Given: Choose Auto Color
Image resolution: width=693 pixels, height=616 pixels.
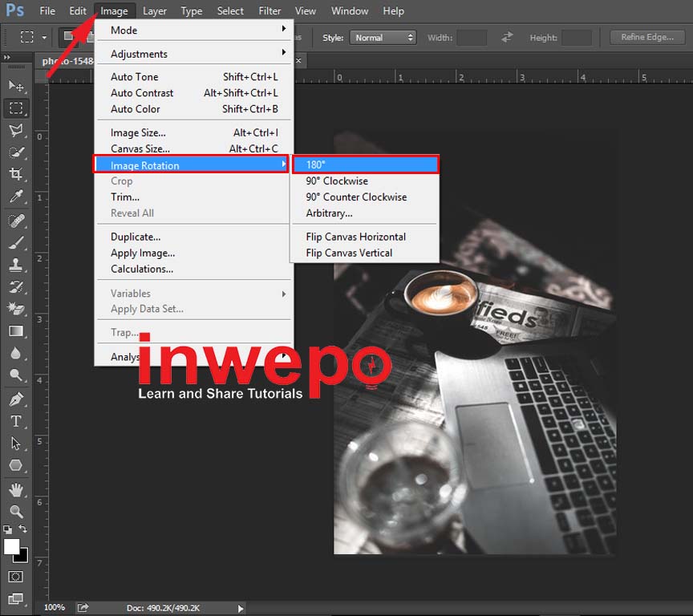Looking at the screenshot, I should pyautogui.click(x=194, y=109).
